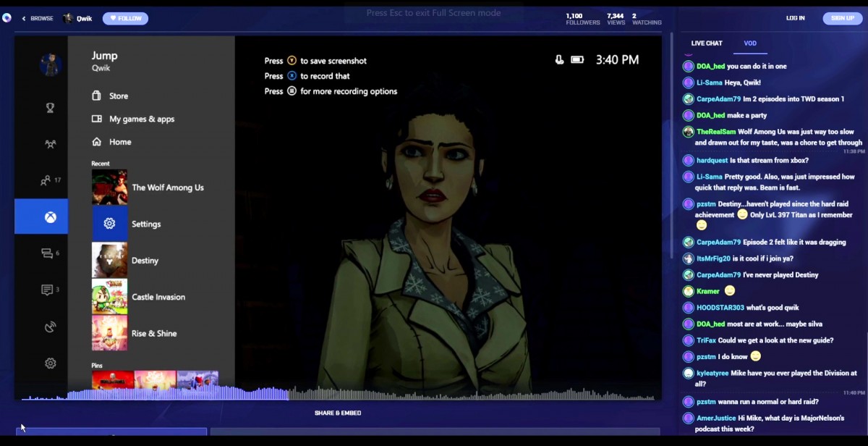Click ItsMrFig20's chat avatar
The image size is (868, 446).
tap(689, 258)
